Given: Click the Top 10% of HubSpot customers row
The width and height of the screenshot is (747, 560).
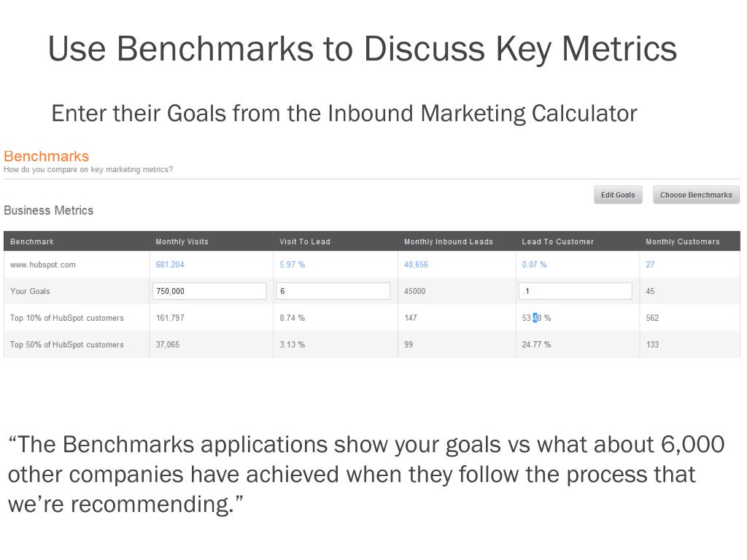Looking at the screenshot, I should [x=372, y=318].
